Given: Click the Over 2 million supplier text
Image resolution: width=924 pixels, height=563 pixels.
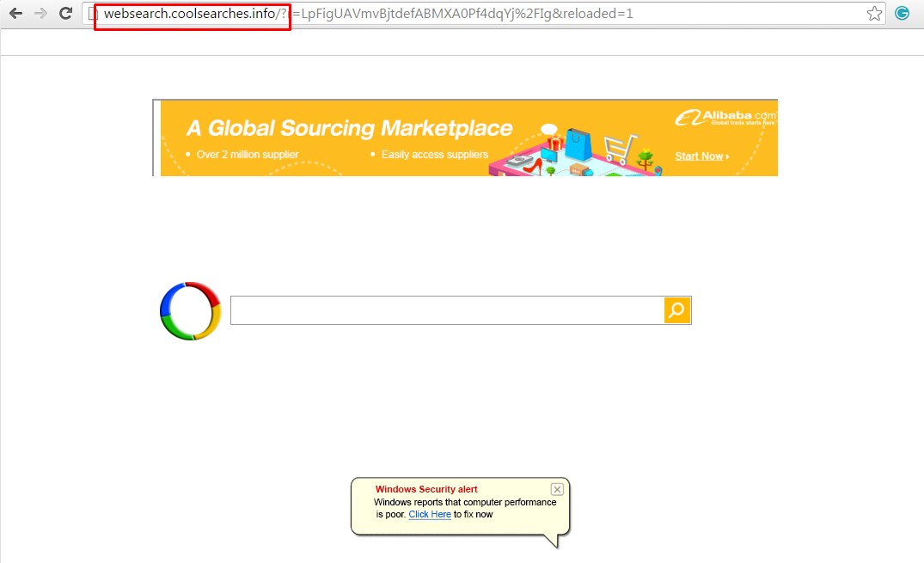Looking at the screenshot, I should (248, 155).
